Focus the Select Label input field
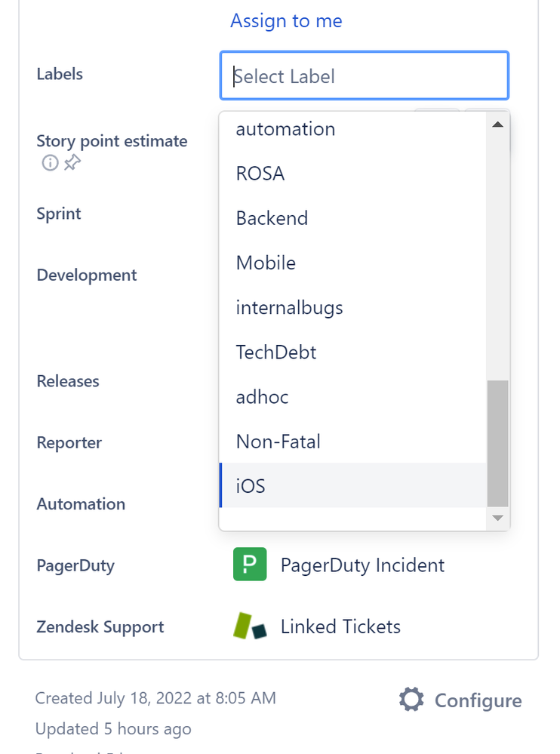The width and height of the screenshot is (560, 754). point(365,76)
